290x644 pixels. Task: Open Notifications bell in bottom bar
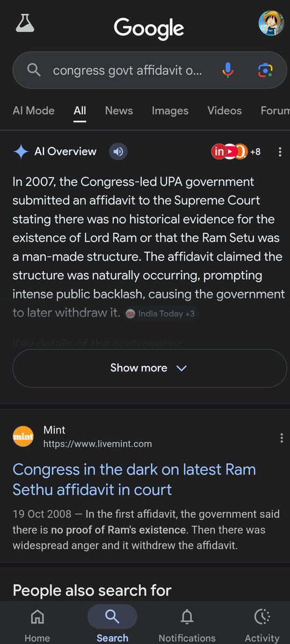click(187, 625)
